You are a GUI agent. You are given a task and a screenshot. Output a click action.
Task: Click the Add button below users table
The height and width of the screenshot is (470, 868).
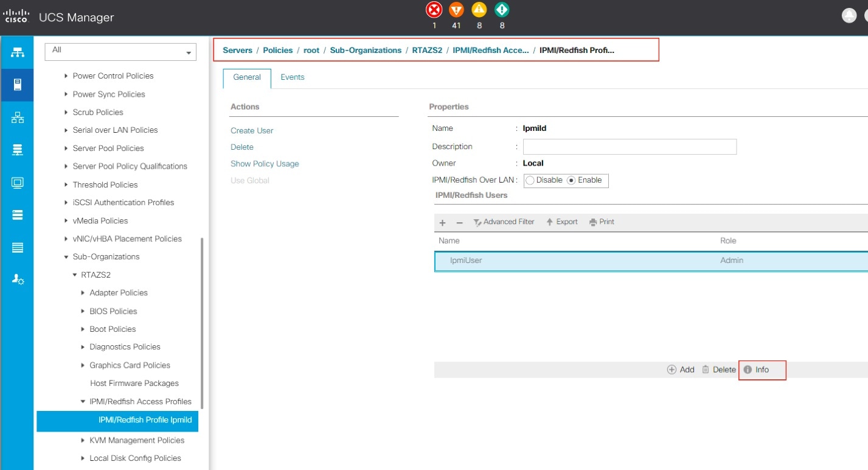681,370
